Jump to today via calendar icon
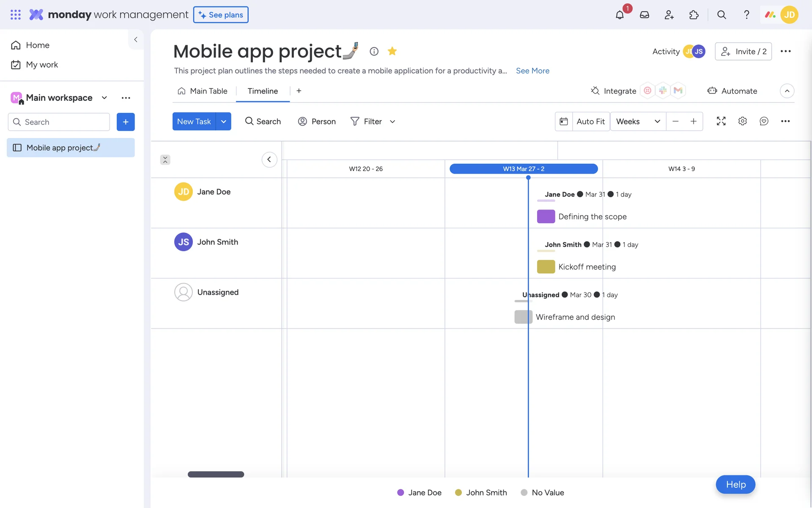The image size is (812, 508). coord(564,121)
